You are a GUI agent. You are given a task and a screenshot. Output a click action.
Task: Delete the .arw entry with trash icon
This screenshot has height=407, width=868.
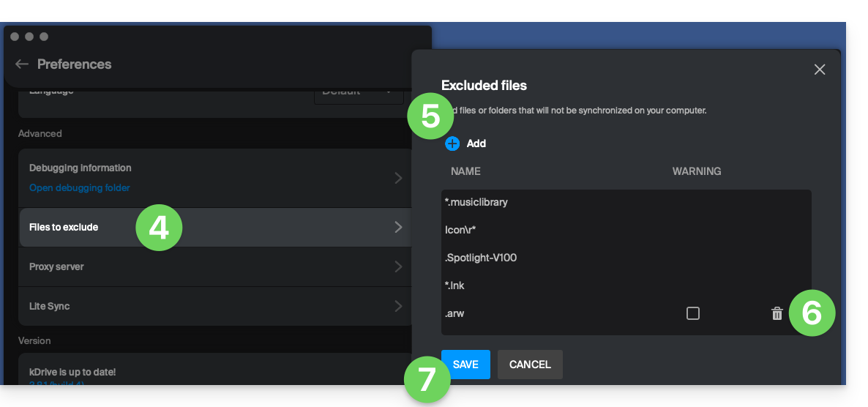pyautogui.click(x=777, y=313)
